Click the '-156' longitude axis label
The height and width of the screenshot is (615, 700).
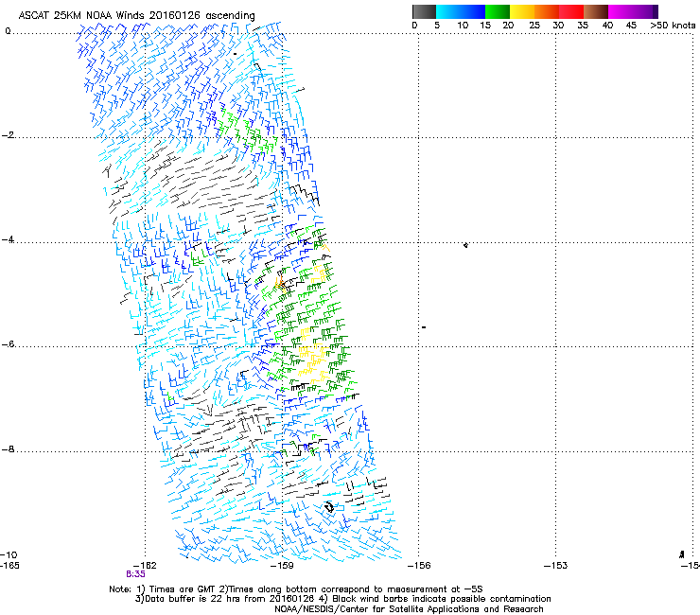419,566
